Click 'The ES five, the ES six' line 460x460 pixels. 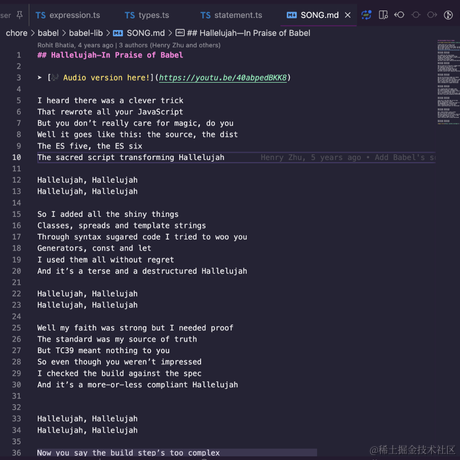pos(90,146)
